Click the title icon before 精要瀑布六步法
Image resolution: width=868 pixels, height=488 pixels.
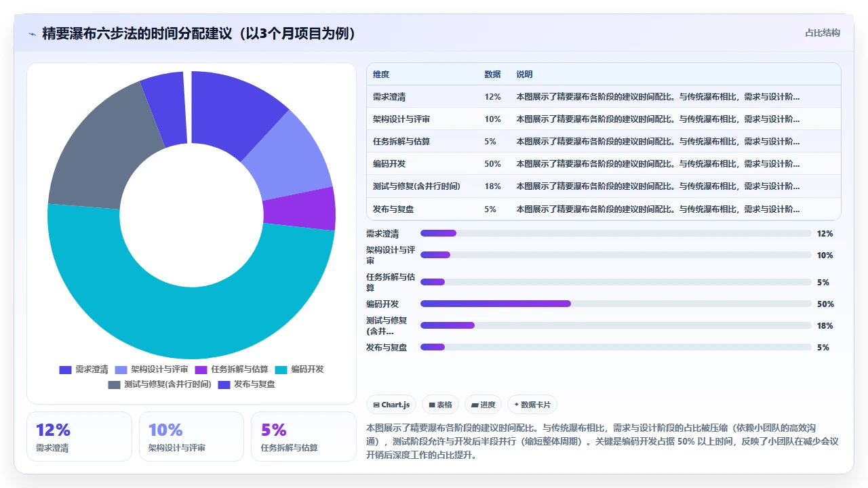(32, 34)
